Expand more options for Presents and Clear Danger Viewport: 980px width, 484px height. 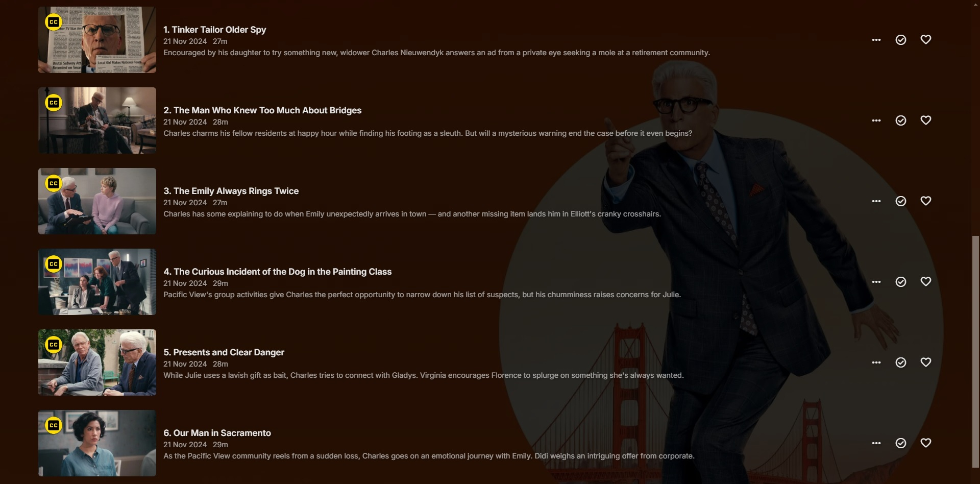pos(876,362)
